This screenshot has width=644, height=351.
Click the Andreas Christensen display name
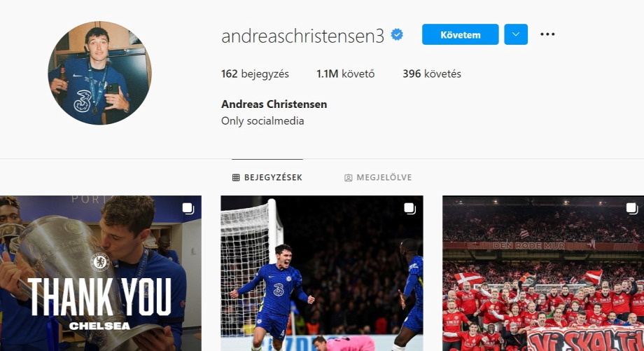pyautogui.click(x=274, y=104)
